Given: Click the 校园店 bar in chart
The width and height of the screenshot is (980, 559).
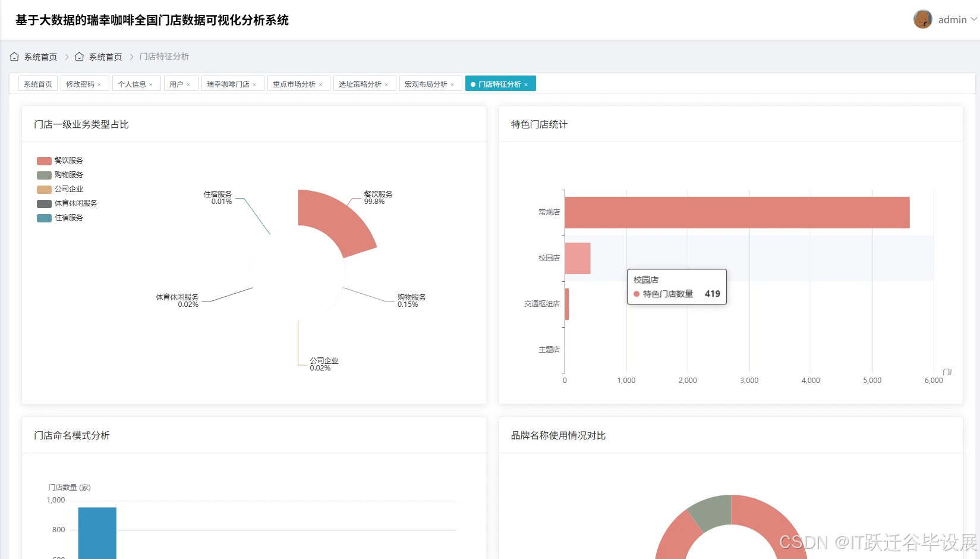Looking at the screenshot, I should point(578,258).
